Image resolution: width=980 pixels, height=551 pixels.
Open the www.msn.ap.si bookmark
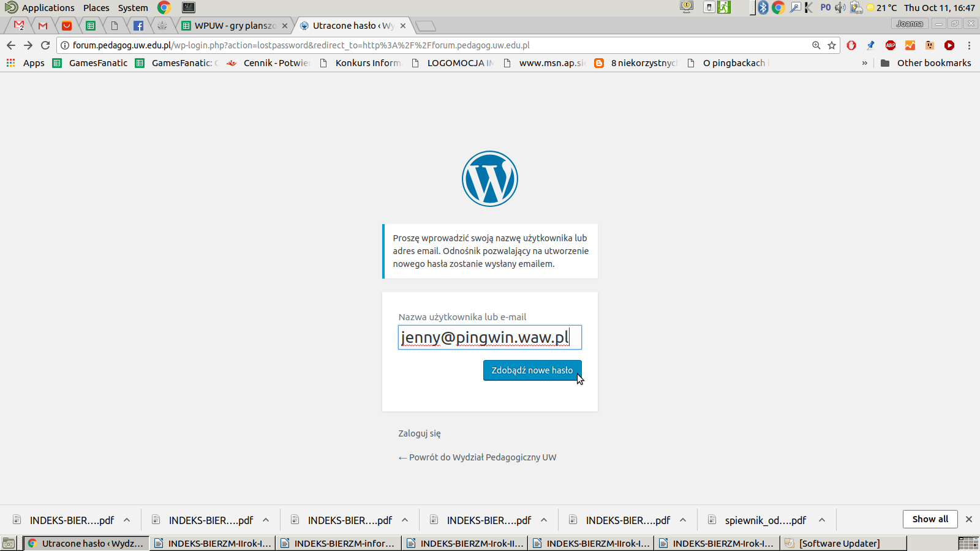point(544,63)
